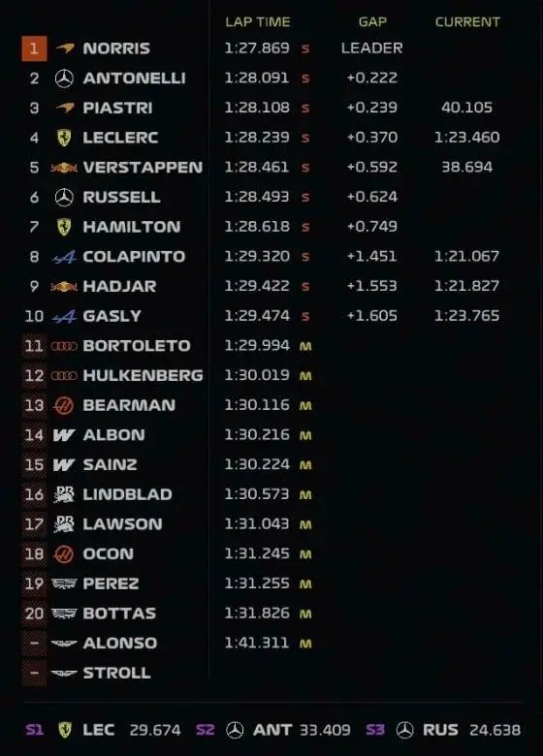Click the orange position 1 badge

(x=34, y=48)
